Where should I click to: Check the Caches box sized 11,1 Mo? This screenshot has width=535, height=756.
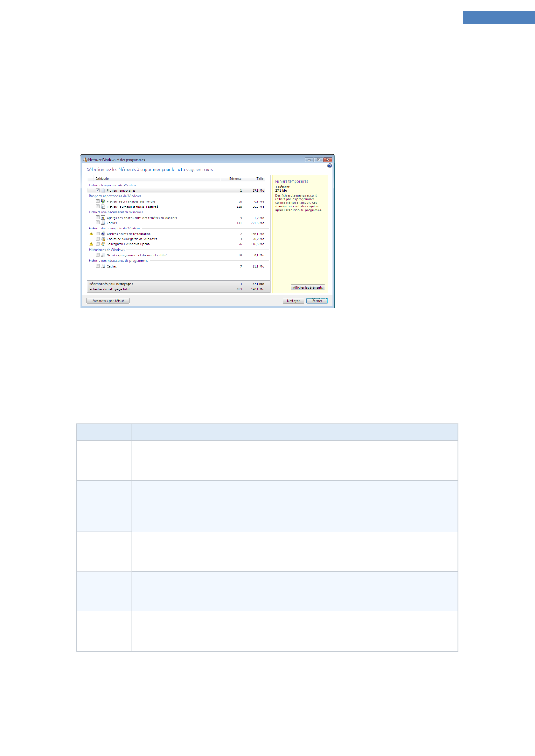97,266
